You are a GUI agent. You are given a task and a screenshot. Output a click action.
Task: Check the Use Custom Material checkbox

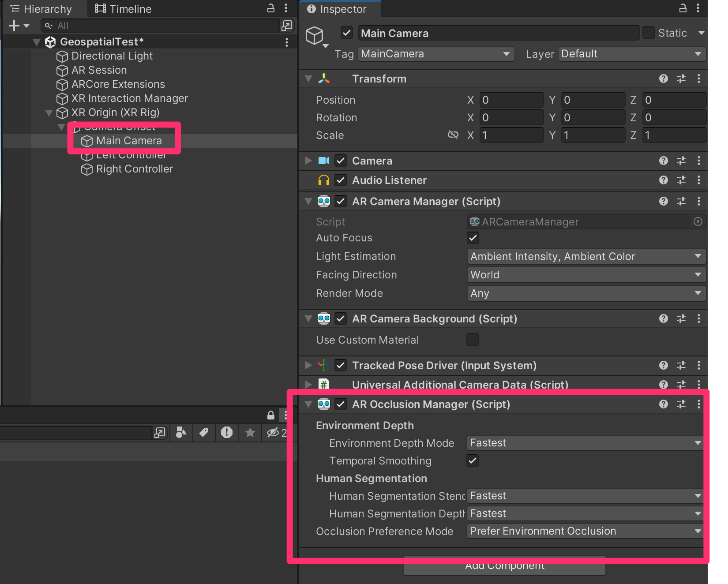(x=473, y=340)
